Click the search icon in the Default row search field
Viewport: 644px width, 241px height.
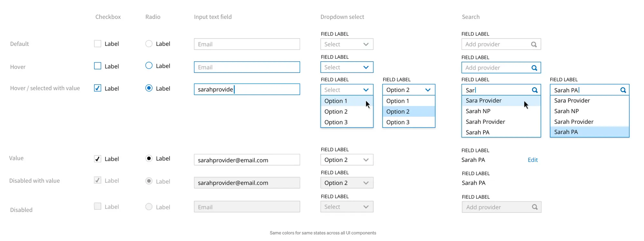534,45
